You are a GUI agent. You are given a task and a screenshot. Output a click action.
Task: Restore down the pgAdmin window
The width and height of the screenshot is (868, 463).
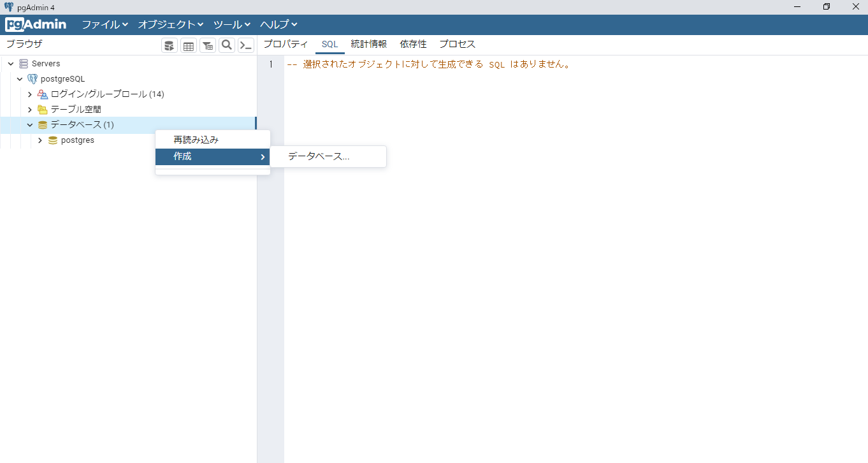click(827, 7)
